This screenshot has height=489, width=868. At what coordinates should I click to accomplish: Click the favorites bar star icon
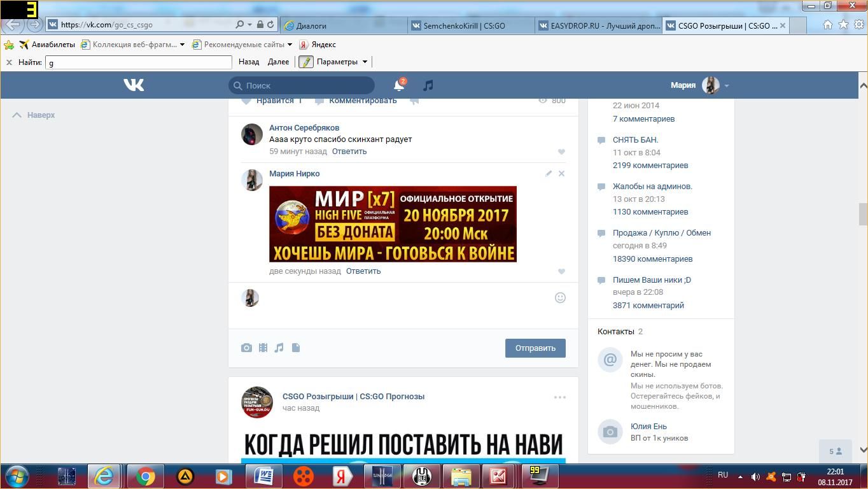(x=9, y=45)
